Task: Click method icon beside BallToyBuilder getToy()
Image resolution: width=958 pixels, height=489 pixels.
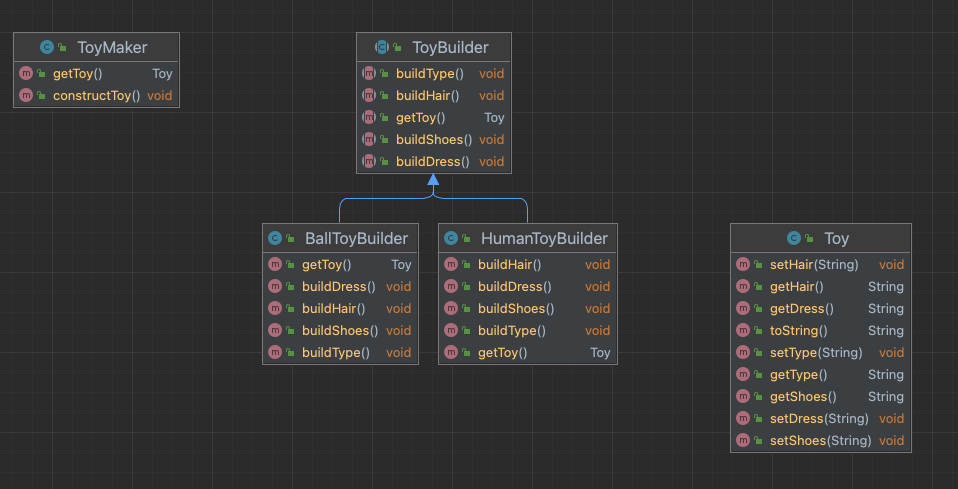Action: (x=275, y=264)
